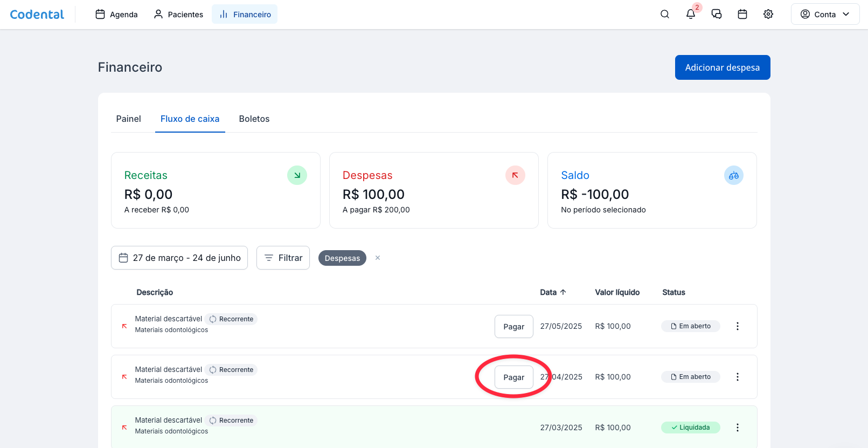The width and height of the screenshot is (868, 448).
Task: Switch to the Boletos tab
Action: point(254,119)
